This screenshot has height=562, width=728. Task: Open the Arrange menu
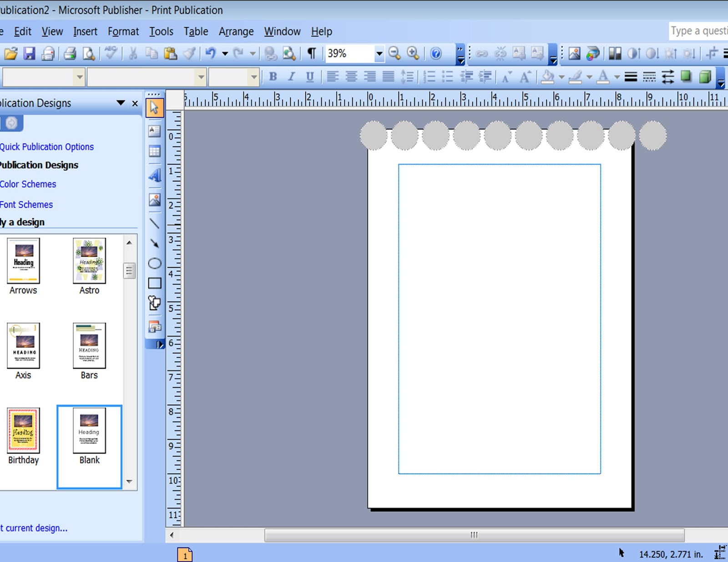point(236,31)
